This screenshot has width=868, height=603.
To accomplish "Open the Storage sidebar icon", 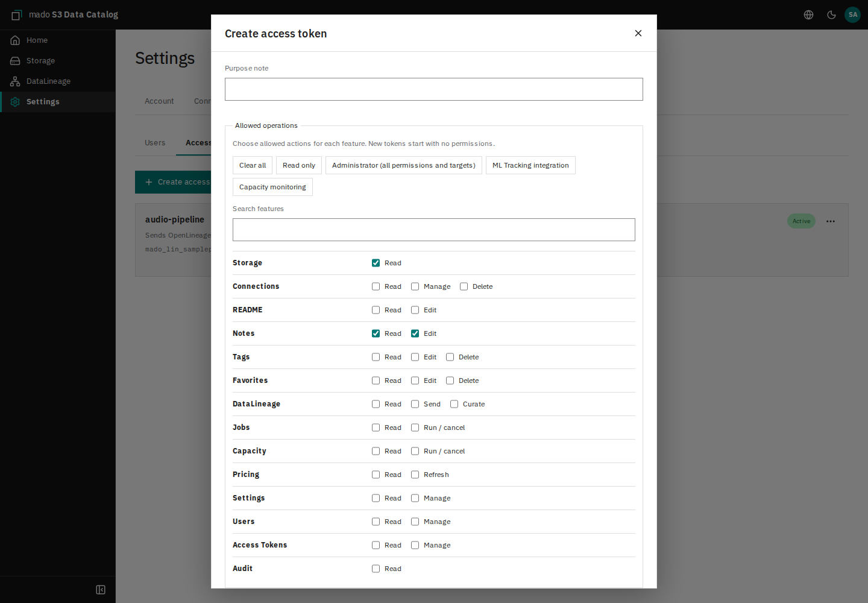I will pos(15,61).
